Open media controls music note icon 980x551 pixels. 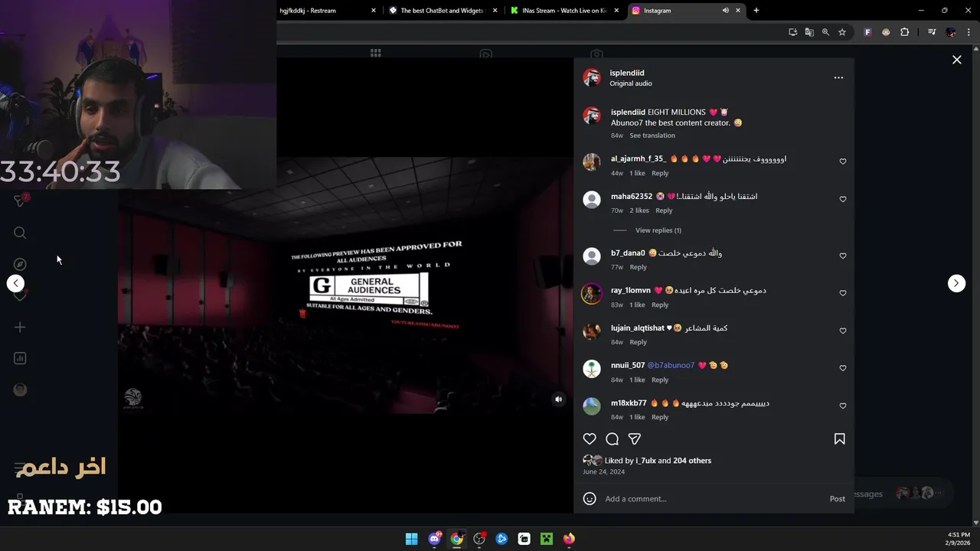coord(932,32)
